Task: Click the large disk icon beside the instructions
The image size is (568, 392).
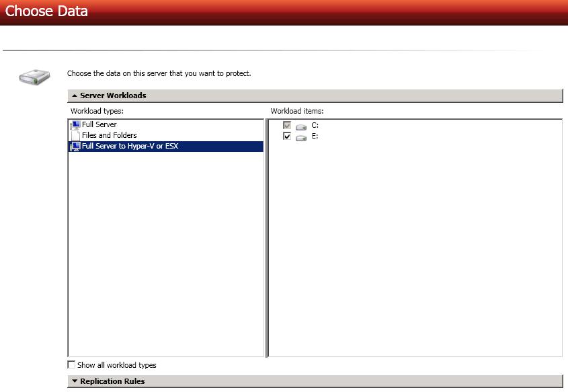Action: [34, 77]
